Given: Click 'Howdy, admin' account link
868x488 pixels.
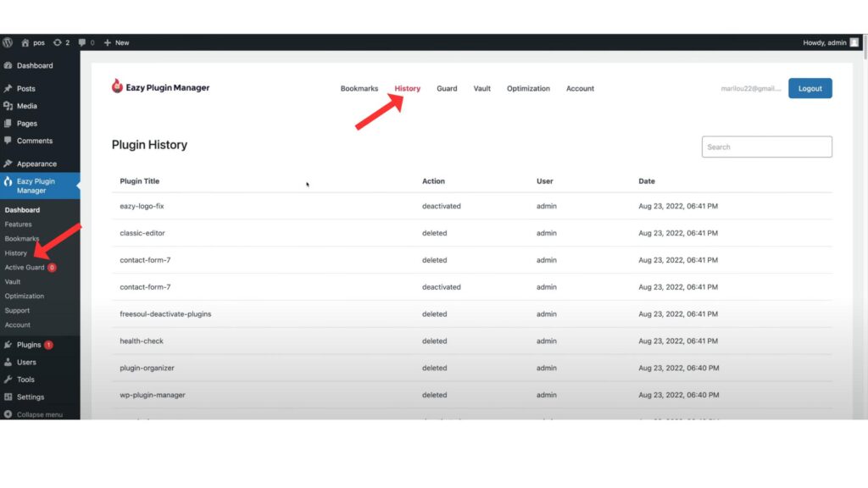Looking at the screenshot, I should [x=824, y=42].
